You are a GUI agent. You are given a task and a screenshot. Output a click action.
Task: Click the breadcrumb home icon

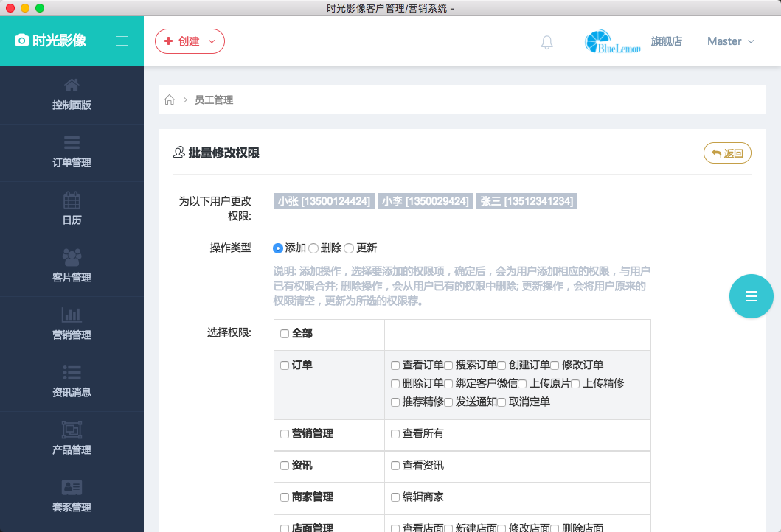169,99
